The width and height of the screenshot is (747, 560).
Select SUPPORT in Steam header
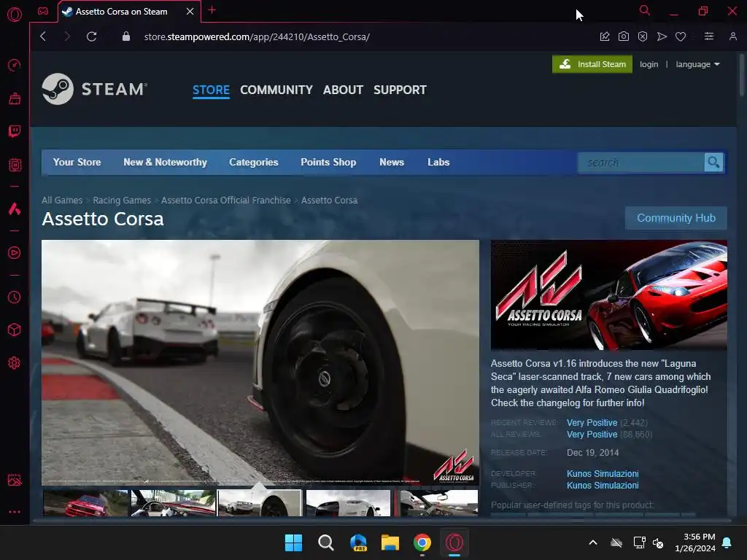point(400,90)
